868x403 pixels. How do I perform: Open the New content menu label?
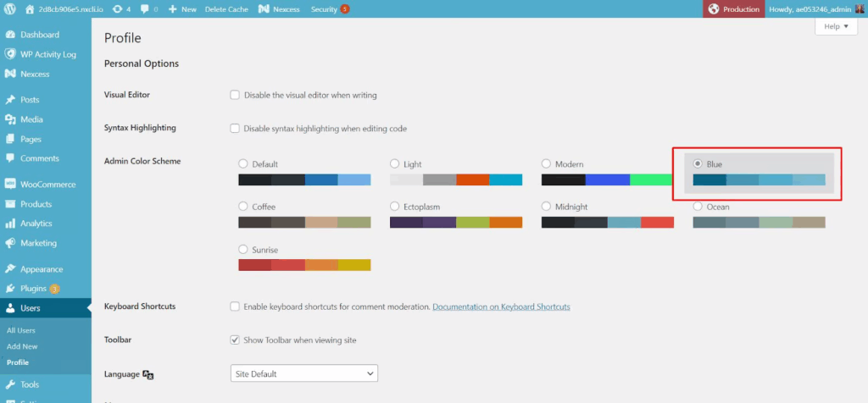click(189, 9)
